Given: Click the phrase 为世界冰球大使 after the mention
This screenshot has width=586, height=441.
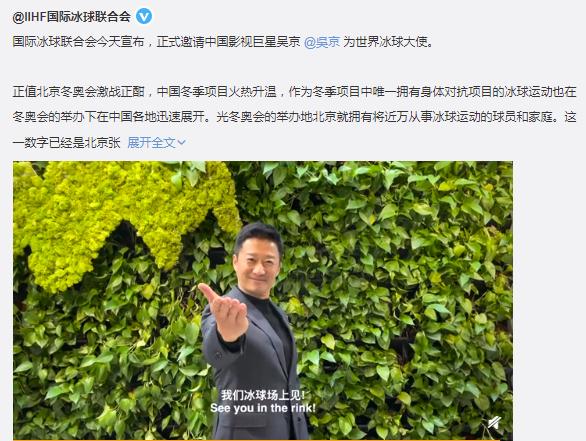Looking at the screenshot, I should [x=388, y=42].
